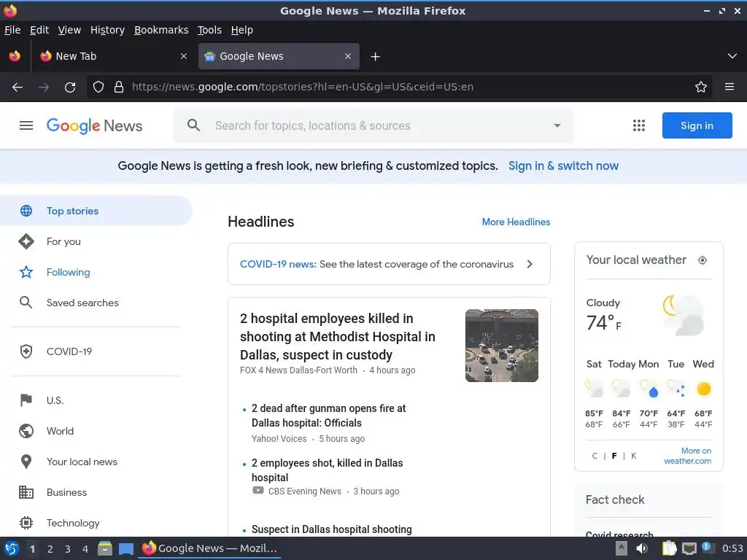Click the taskbar volume icon
747x560 pixels.
642,548
